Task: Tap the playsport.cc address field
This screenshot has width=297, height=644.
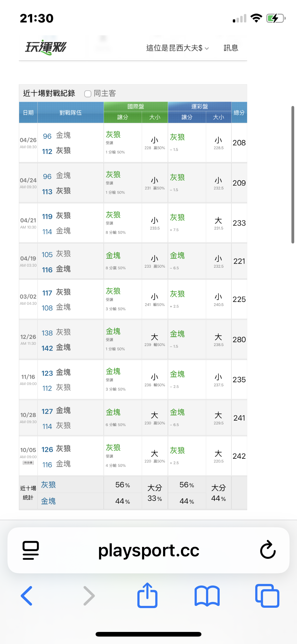Action: pyautogui.click(x=148, y=550)
